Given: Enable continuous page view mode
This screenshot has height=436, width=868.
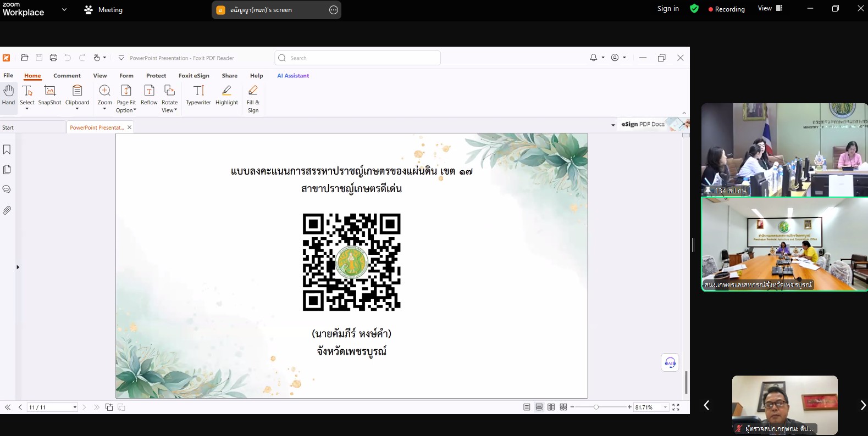Looking at the screenshot, I should tap(539, 407).
